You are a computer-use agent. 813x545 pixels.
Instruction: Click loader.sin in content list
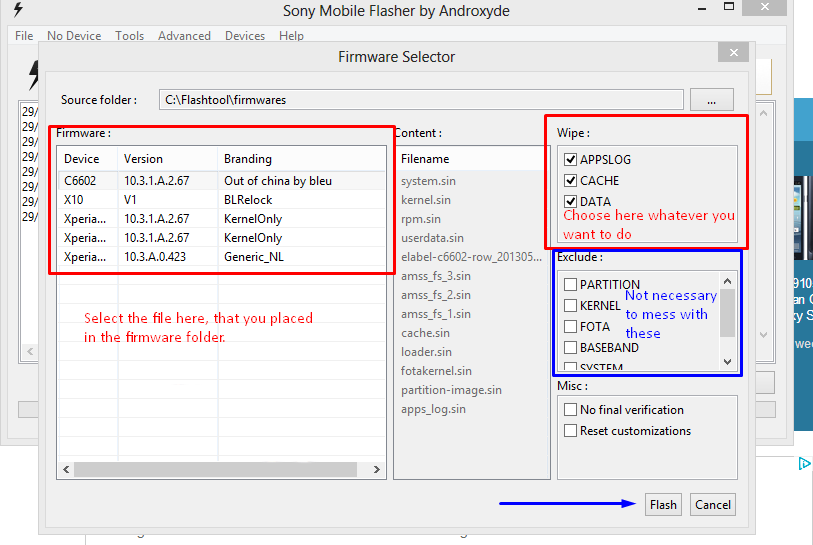click(426, 352)
